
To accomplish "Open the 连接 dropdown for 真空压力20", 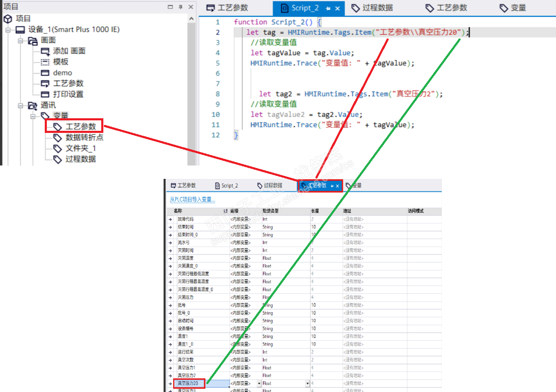I will (x=259, y=384).
